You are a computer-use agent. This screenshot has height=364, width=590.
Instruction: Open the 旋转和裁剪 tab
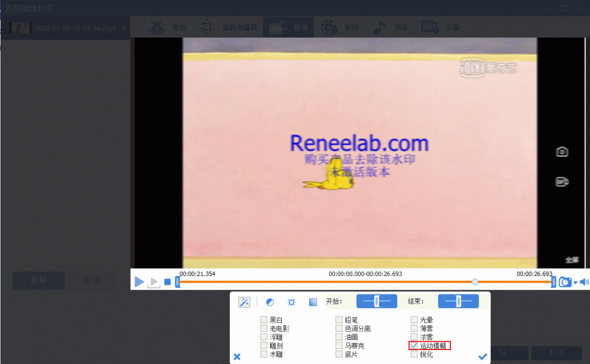tap(230, 27)
